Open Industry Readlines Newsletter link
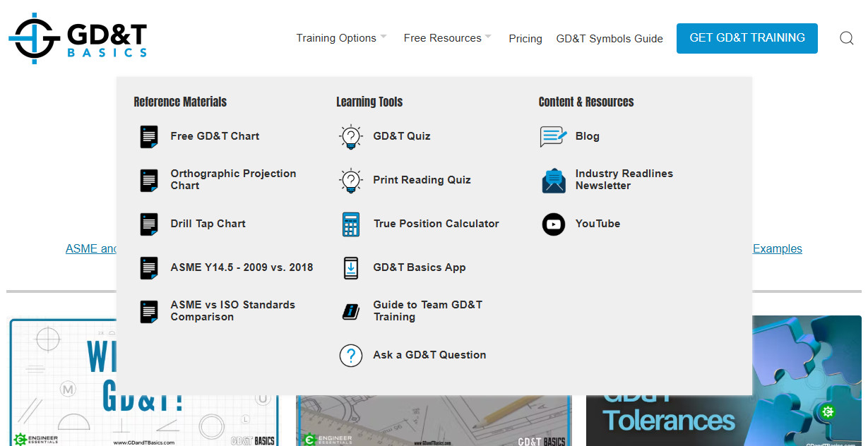 click(624, 180)
